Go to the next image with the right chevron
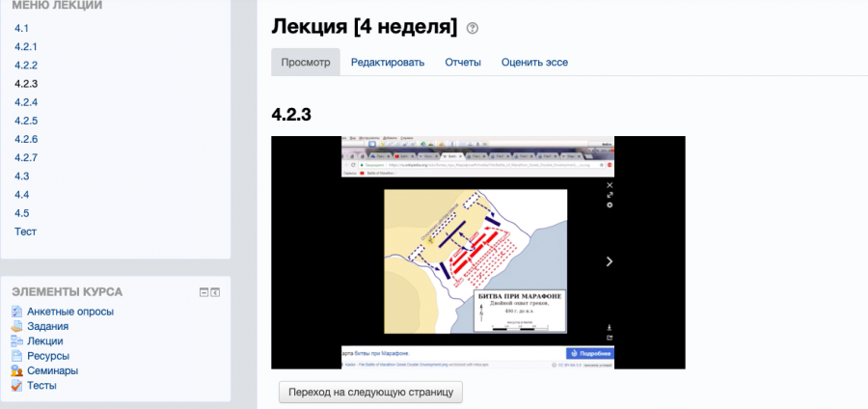 (x=610, y=261)
